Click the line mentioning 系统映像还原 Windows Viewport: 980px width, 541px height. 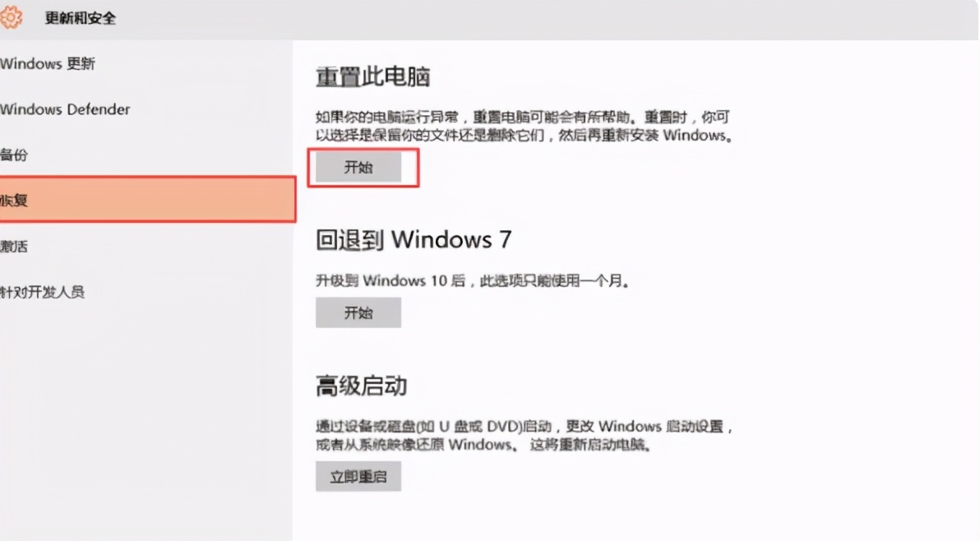coord(483,445)
